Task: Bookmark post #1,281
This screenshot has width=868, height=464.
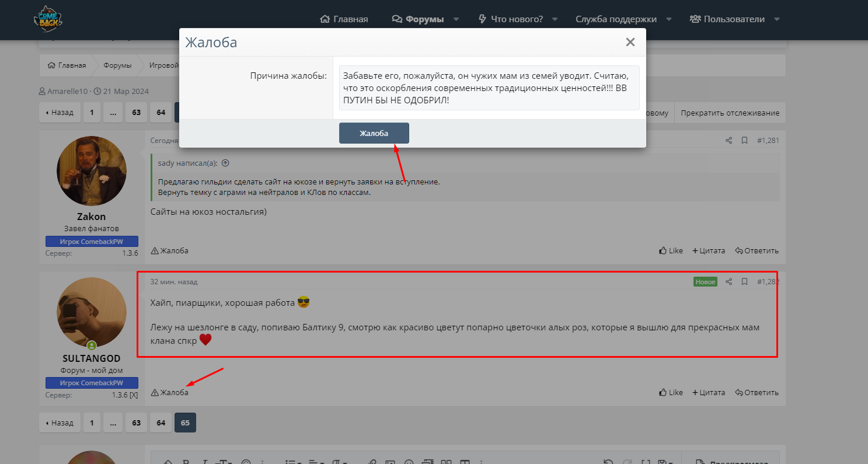Action: coord(744,141)
